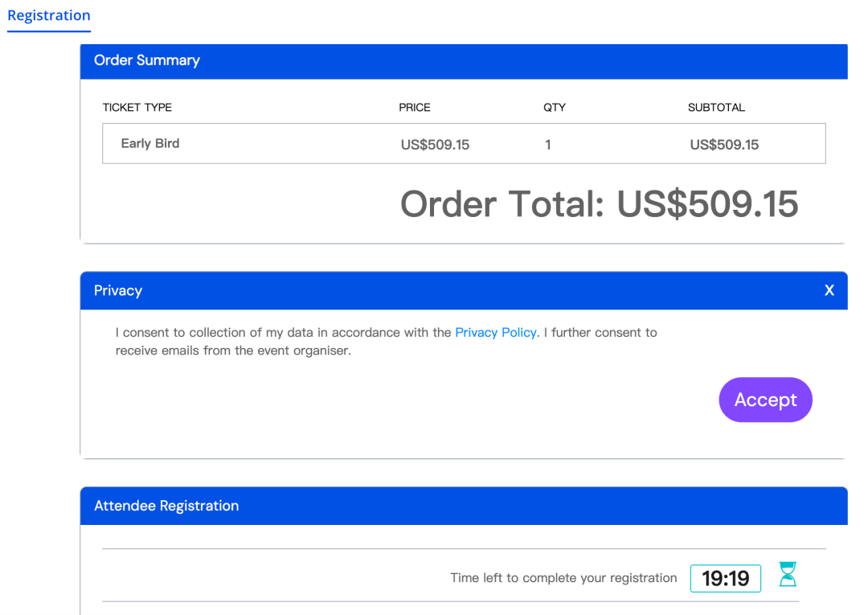Select the Registration tab

click(x=49, y=15)
